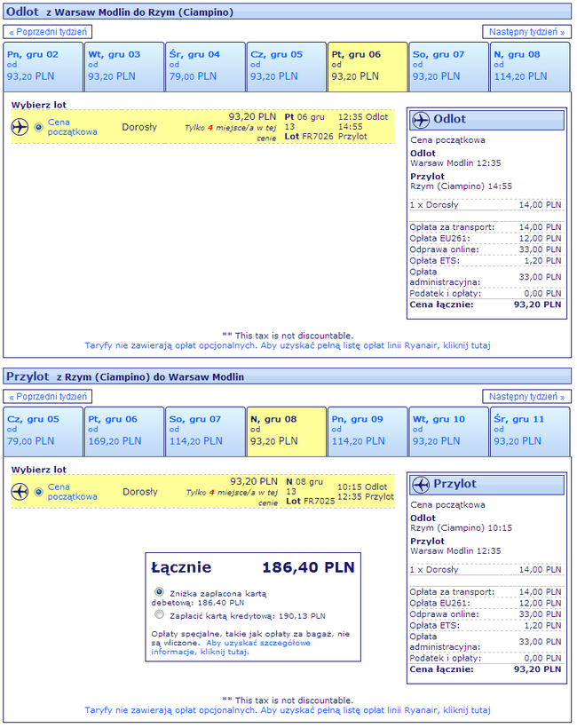Select the Cena początkowa radio for flight FR7026
Screen dimensions: 577x728
(39, 127)
